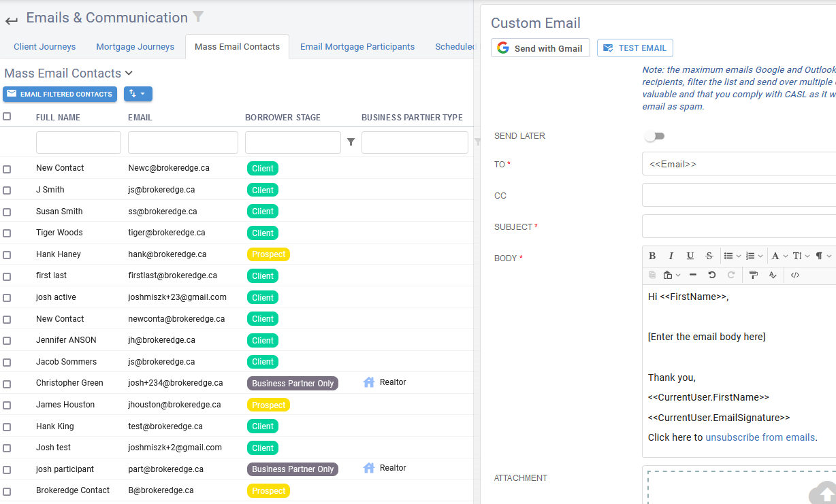Click the Send with Gmail button
The height and width of the screenshot is (504, 836).
[x=540, y=48]
